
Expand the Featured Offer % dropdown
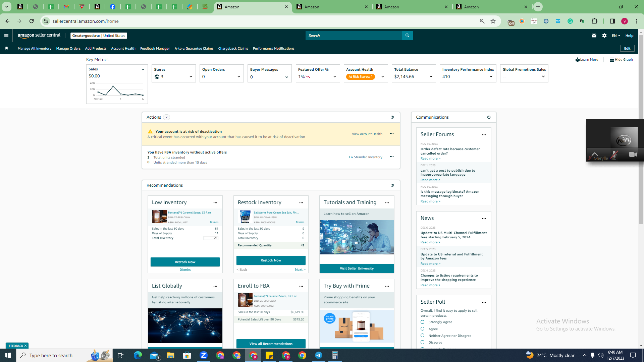click(335, 77)
